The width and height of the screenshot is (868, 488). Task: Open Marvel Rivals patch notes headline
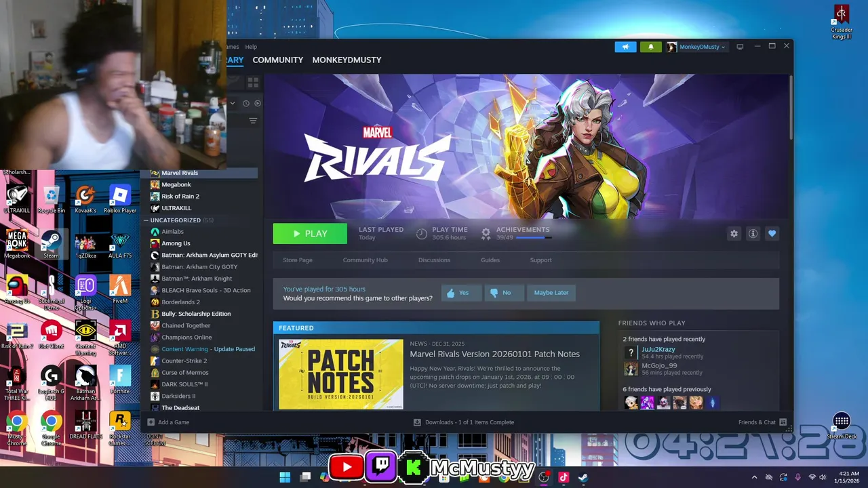(494, 354)
